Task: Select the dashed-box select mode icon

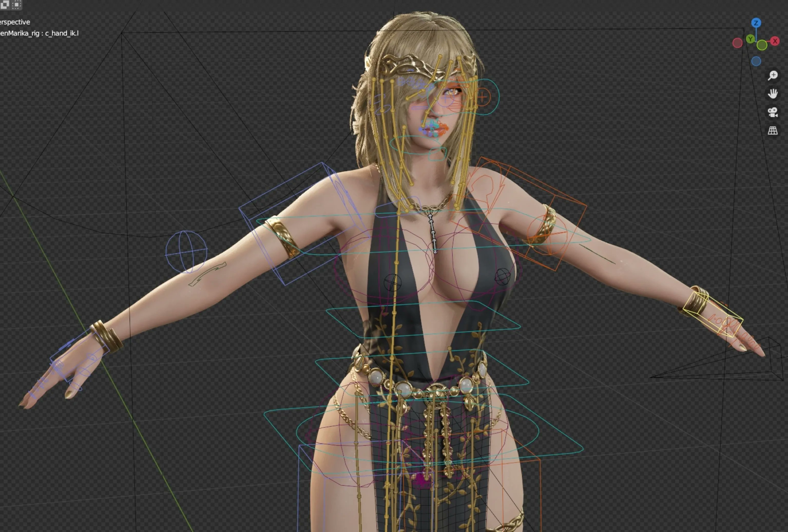Action: tap(17, 4)
